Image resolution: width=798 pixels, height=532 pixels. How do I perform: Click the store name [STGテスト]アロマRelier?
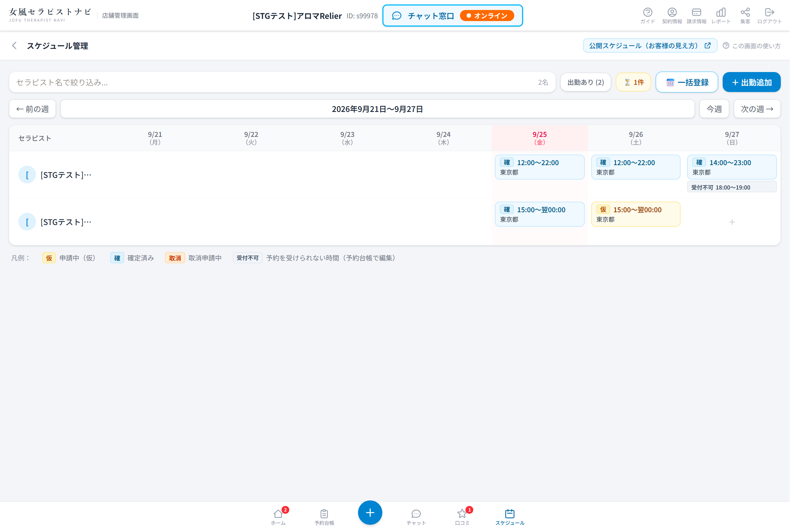(x=300, y=16)
